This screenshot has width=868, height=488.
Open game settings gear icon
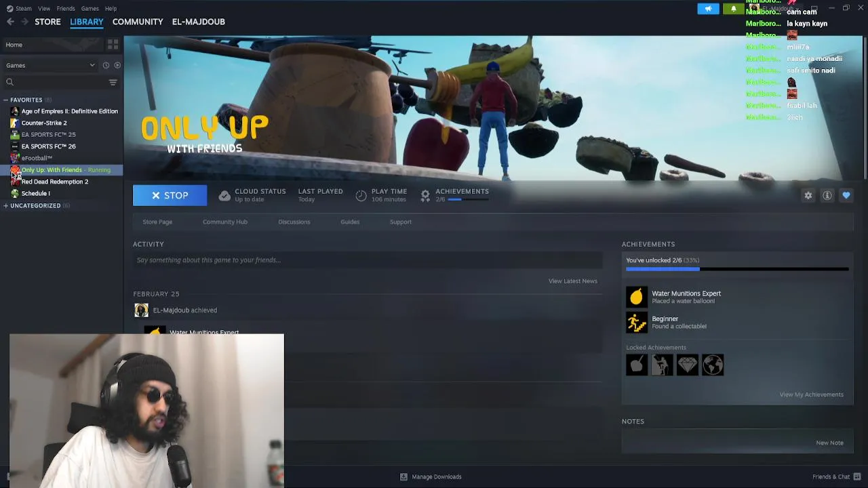click(x=808, y=195)
